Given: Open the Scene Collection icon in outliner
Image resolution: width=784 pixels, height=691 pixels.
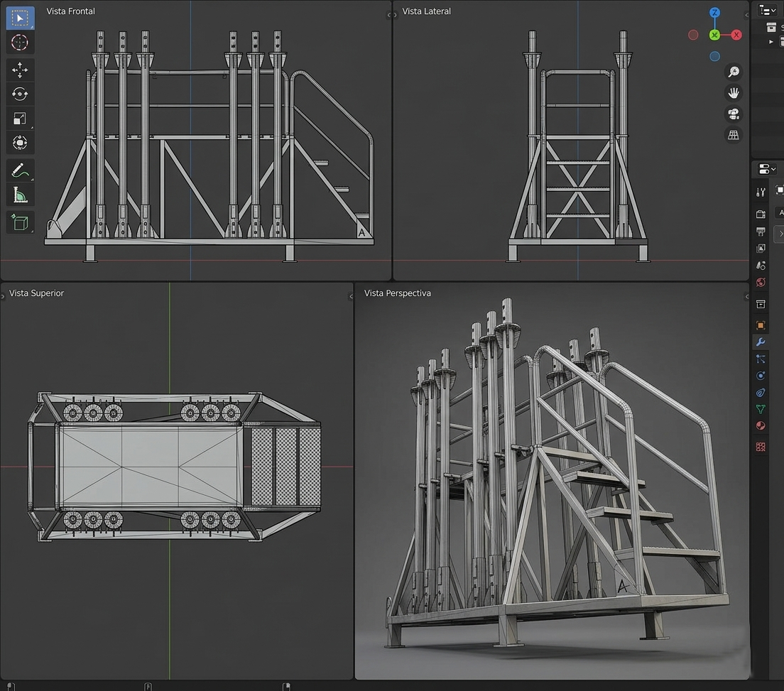Looking at the screenshot, I should 771,28.
